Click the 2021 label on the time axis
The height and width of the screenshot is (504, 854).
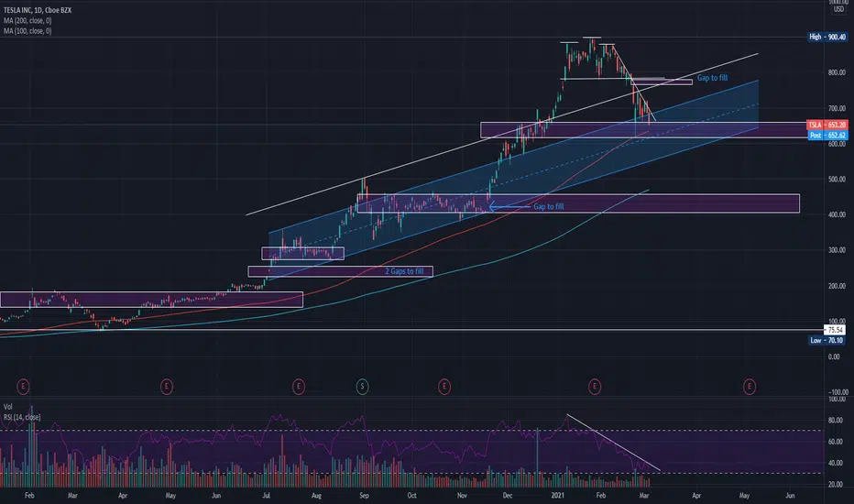(x=558, y=495)
